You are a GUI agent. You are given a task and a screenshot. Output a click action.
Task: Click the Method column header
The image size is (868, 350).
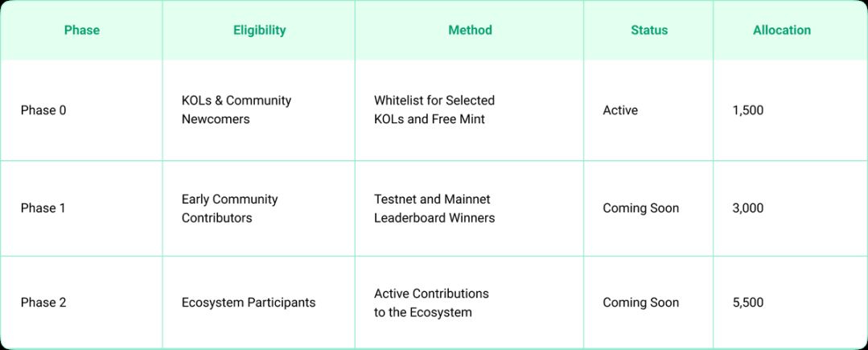coord(470,31)
